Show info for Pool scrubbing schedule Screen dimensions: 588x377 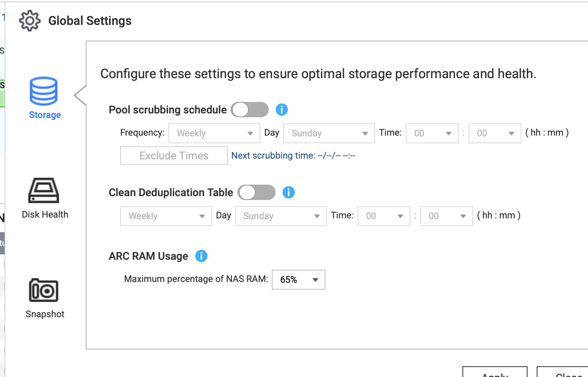[x=282, y=110]
